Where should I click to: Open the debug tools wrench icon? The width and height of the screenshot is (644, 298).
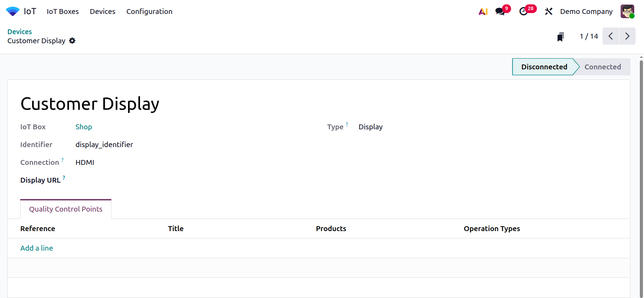tap(549, 12)
